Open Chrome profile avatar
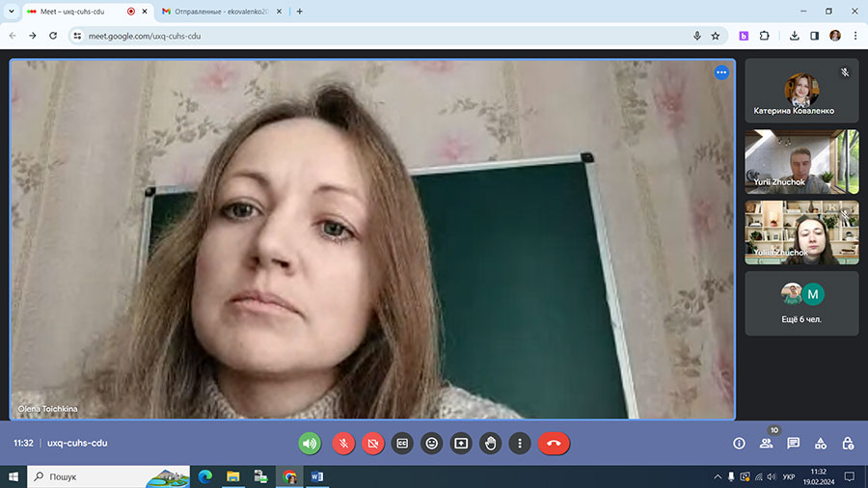Viewport: 868px width, 488px height. pyautogui.click(x=835, y=36)
